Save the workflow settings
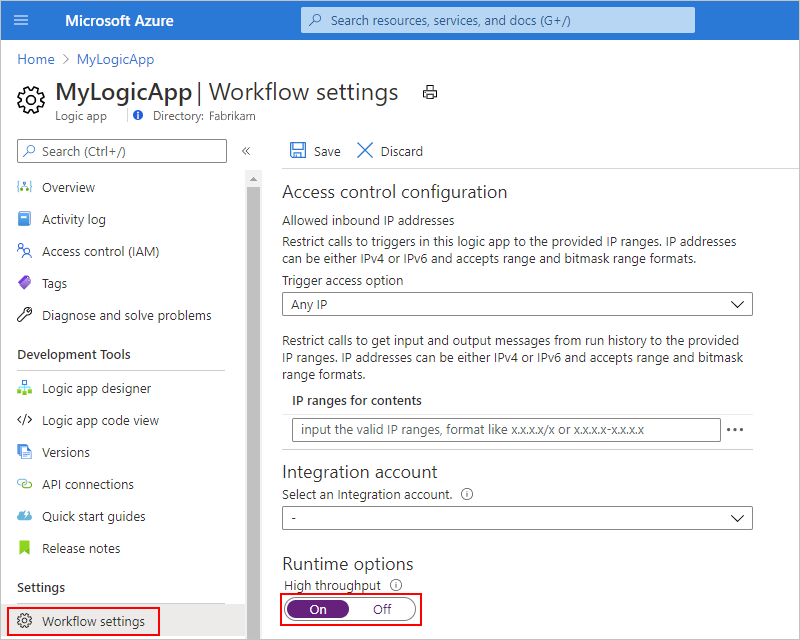Viewport: 800px width, 640px height. 314,151
